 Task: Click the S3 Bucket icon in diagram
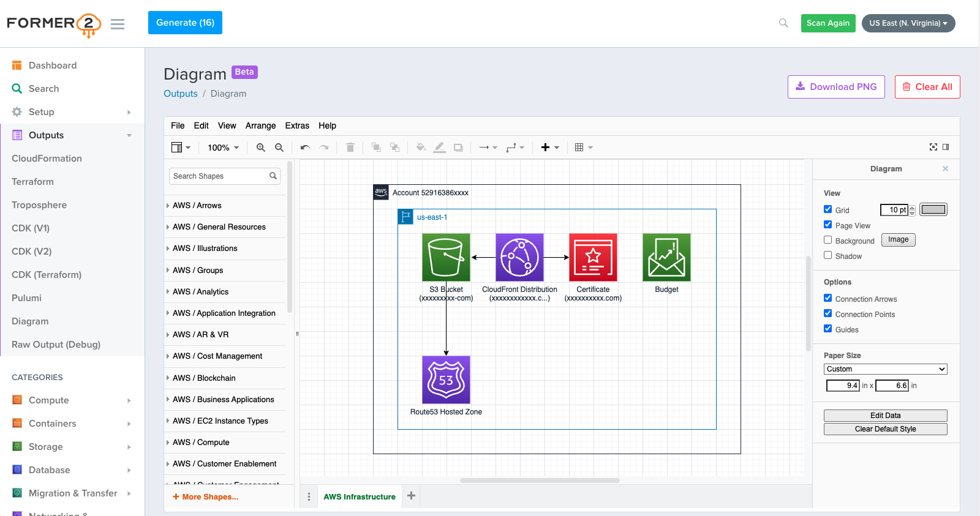click(446, 257)
